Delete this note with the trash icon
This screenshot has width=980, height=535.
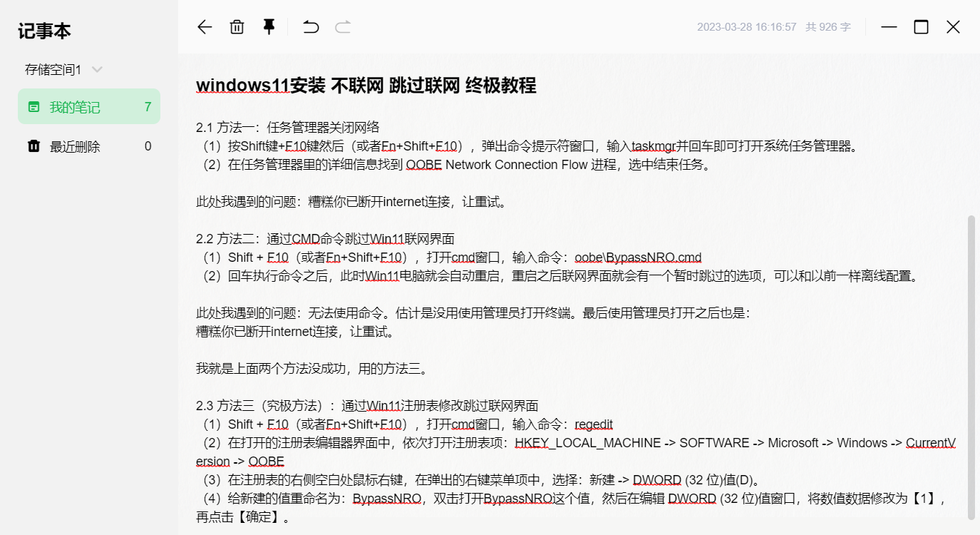tap(237, 27)
